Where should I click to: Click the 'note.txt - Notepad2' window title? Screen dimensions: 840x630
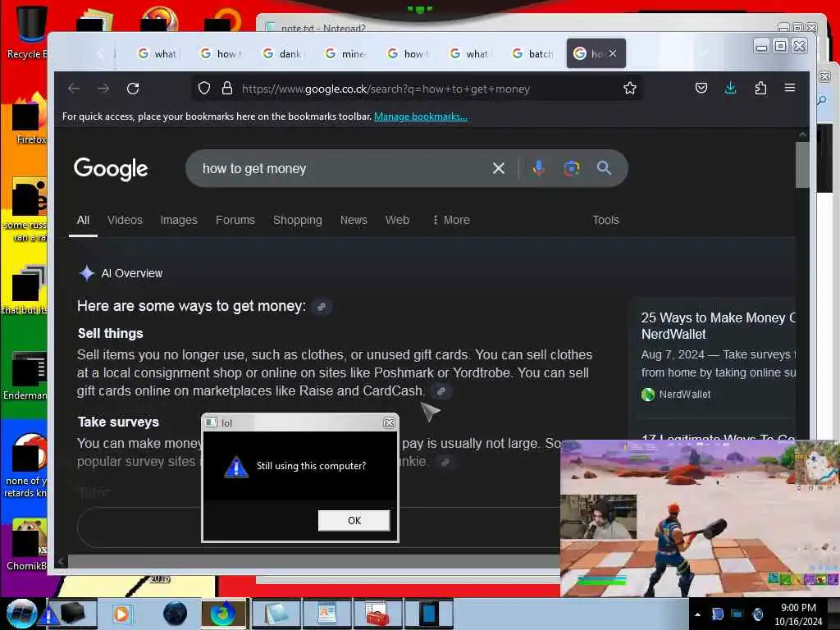point(323,28)
